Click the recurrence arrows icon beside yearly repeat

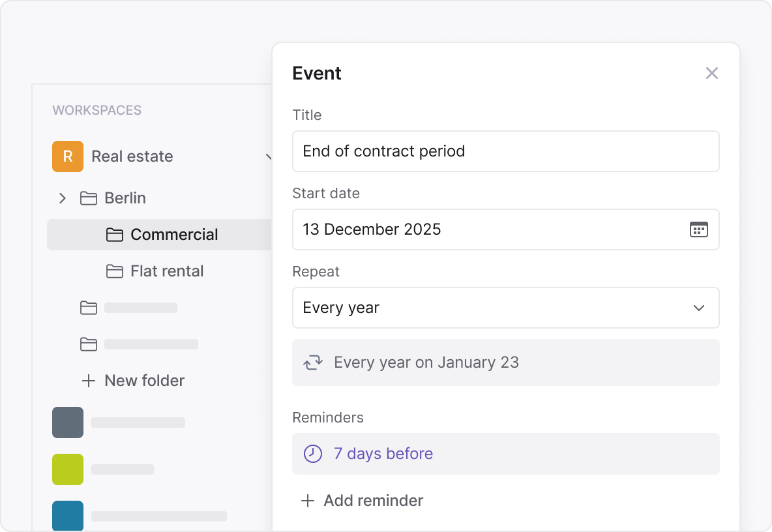pyautogui.click(x=313, y=362)
